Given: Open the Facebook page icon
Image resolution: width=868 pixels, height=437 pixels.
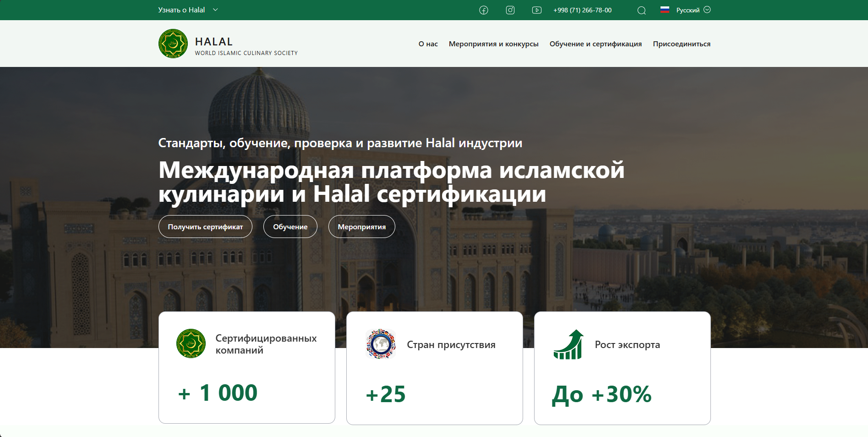Looking at the screenshot, I should pyautogui.click(x=484, y=10).
